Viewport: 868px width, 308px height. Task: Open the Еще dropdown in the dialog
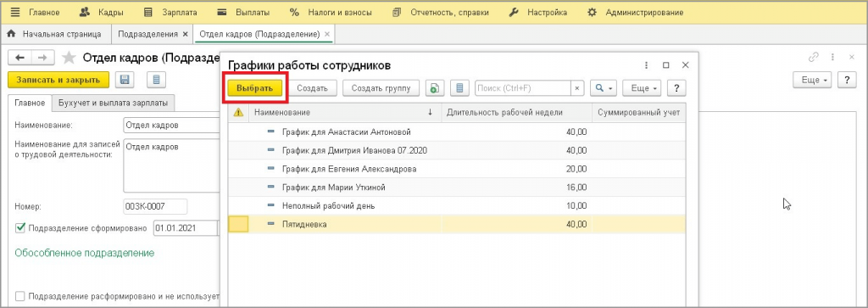(x=643, y=88)
